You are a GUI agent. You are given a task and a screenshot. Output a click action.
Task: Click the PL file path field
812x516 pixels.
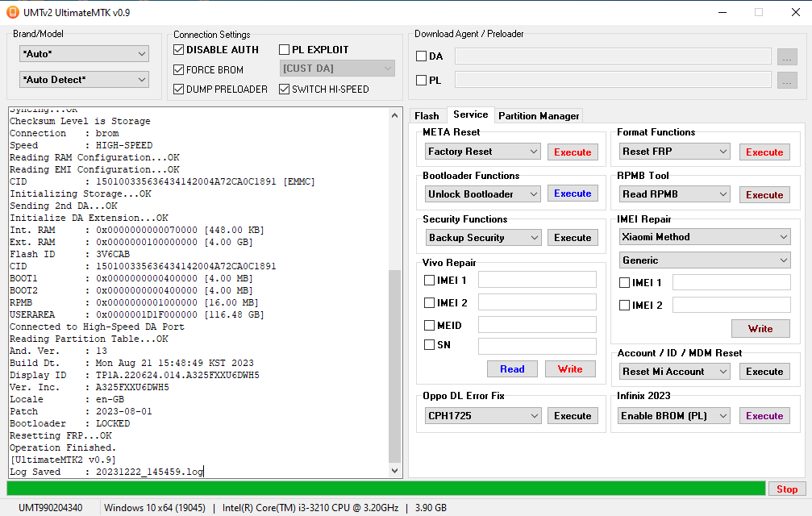[x=613, y=80]
